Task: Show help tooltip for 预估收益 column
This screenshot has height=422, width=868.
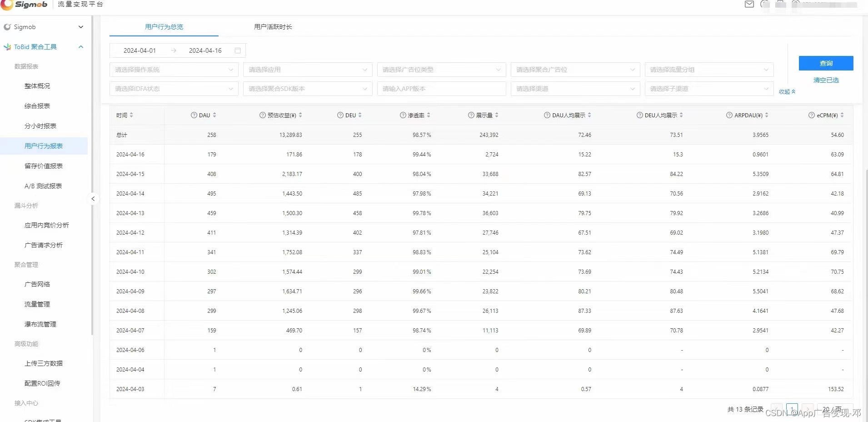Action: [262, 115]
